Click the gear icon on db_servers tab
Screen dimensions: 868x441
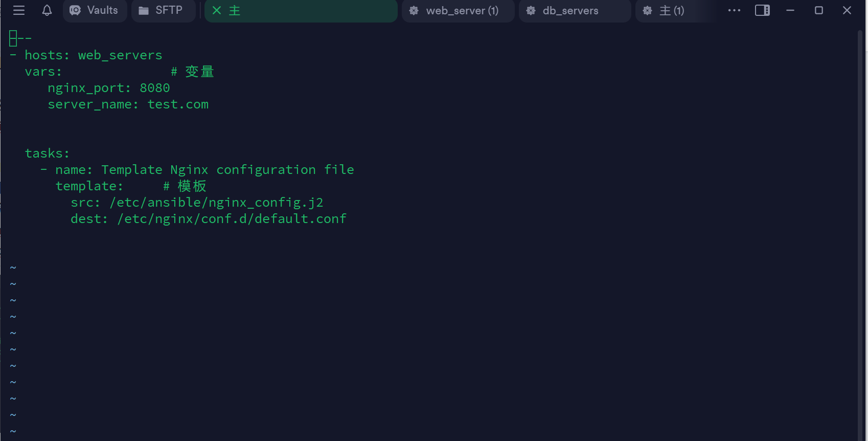[x=531, y=10]
